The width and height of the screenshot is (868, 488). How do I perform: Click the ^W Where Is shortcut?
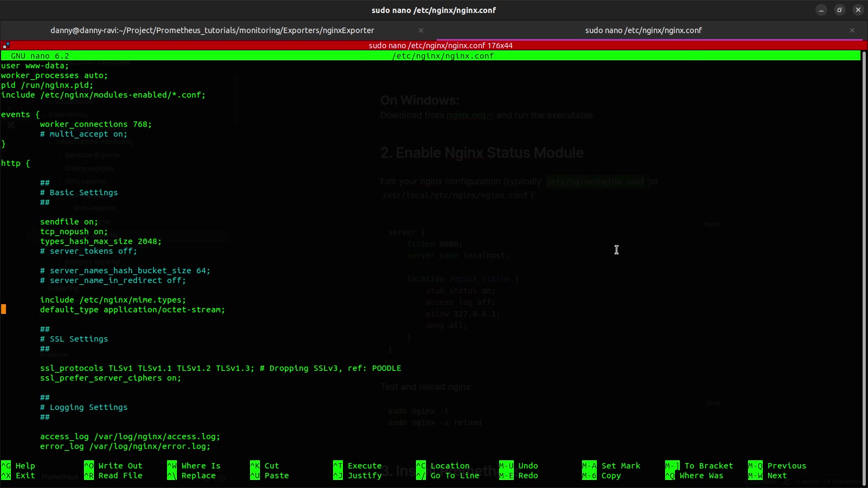tap(194, 466)
